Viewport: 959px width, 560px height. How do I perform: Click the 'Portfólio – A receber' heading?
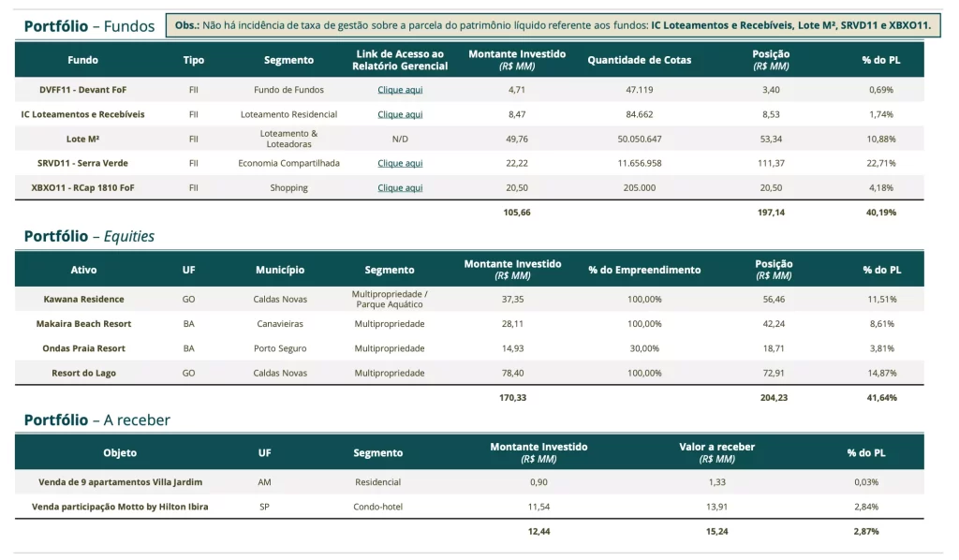pyautogui.click(x=97, y=420)
